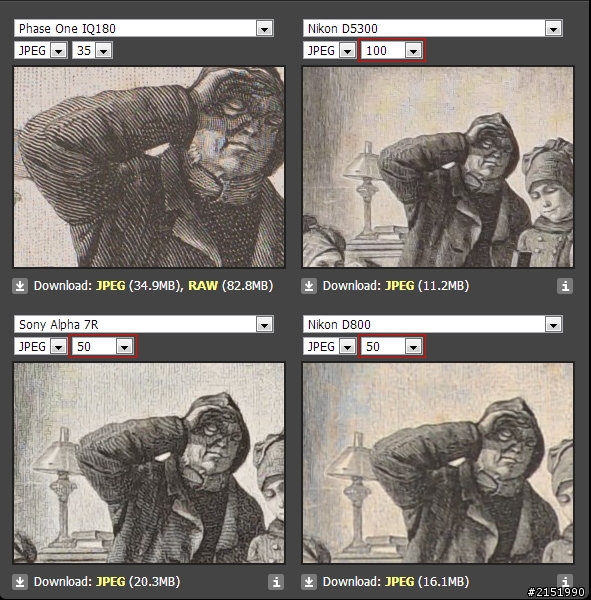Download the 34.9MB JPEG of Phase One
The height and width of the screenshot is (600, 591).
tap(111, 286)
